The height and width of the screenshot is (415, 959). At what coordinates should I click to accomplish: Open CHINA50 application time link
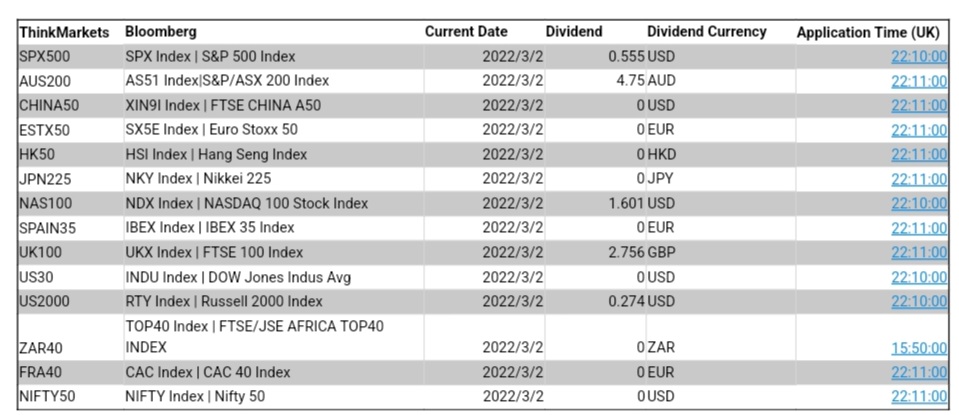click(918, 105)
